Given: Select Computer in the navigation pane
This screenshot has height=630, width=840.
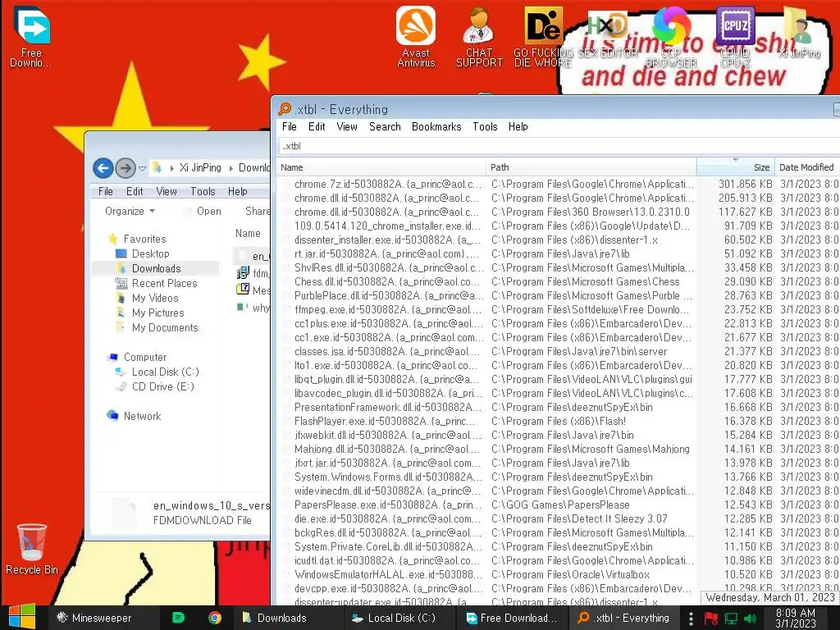Looking at the screenshot, I should 144,357.
